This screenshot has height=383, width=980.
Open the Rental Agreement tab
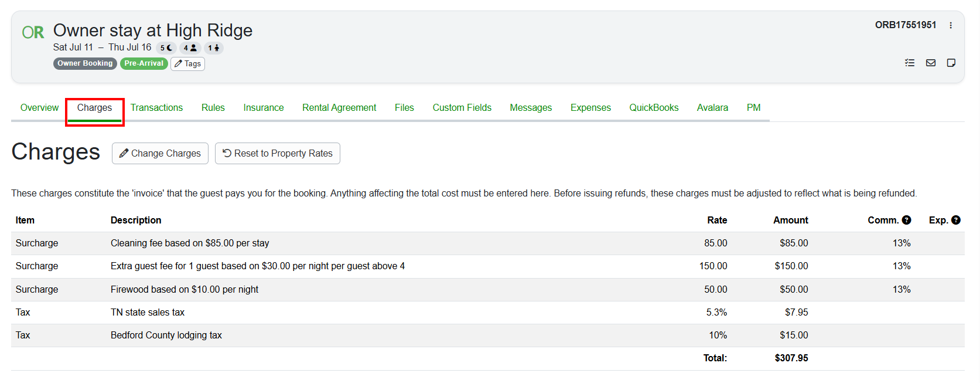[x=339, y=108]
